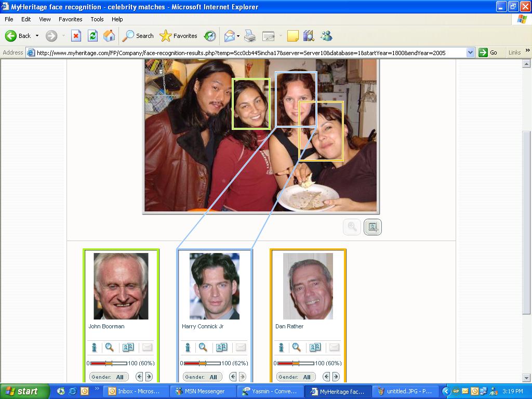Click the Print toolbar icon

[x=250, y=36]
